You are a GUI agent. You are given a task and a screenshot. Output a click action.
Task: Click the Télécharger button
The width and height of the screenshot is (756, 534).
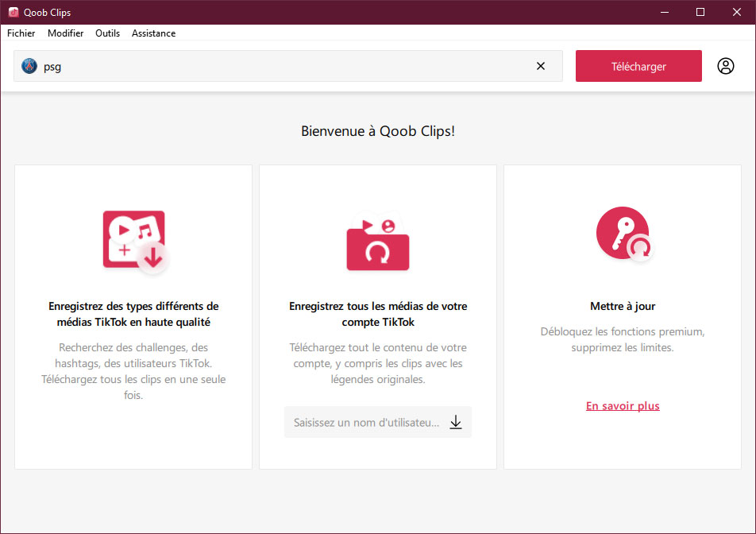pos(638,66)
